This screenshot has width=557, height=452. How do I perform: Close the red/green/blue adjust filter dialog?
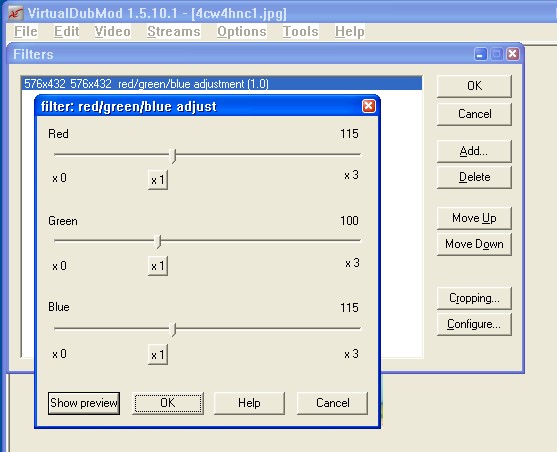[x=369, y=106]
